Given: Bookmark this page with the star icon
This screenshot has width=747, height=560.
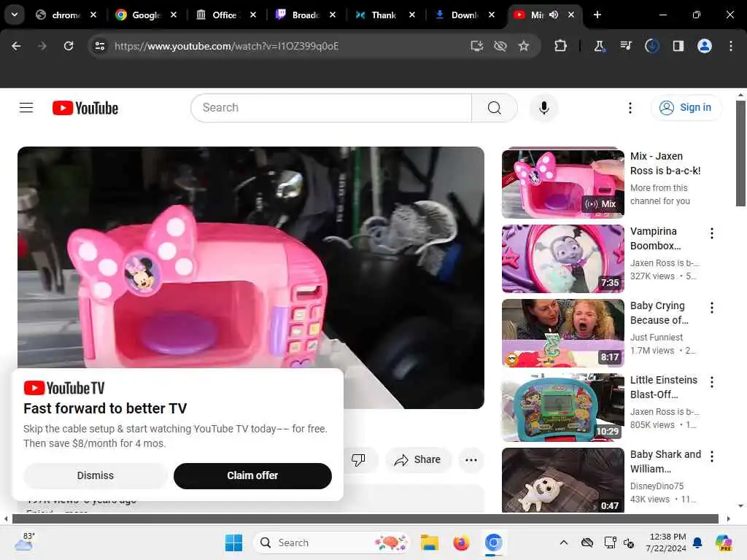Looking at the screenshot, I should tap(524, 46).
